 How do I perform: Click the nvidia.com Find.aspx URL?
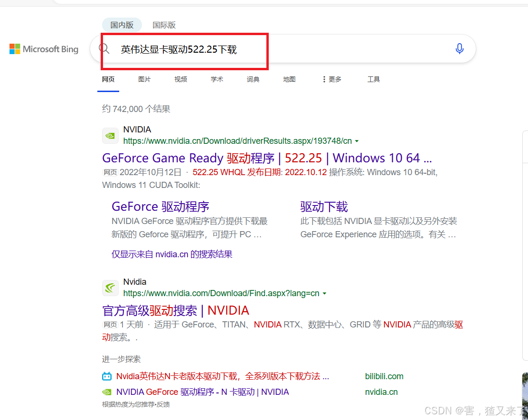coord(221,293)
